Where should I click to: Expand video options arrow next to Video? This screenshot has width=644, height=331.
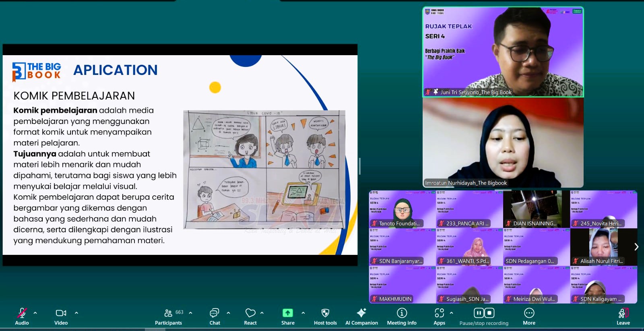(76, 313)
